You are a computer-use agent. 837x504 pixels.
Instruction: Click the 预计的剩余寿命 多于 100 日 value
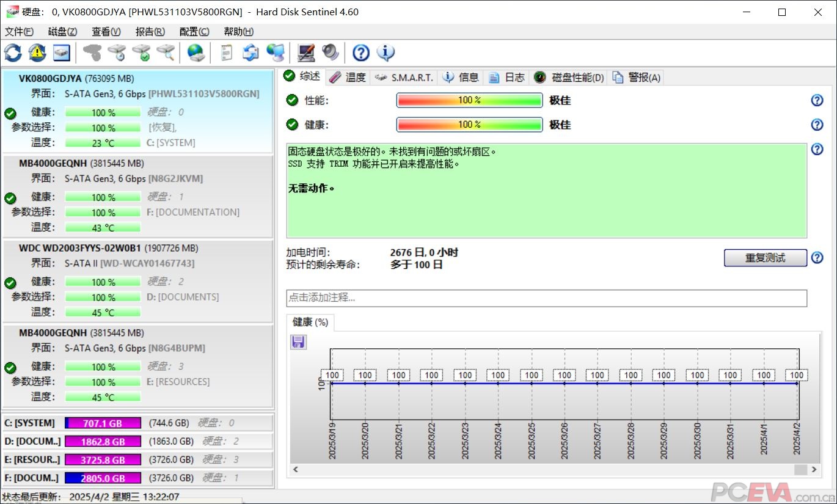[x=416, y=265]
